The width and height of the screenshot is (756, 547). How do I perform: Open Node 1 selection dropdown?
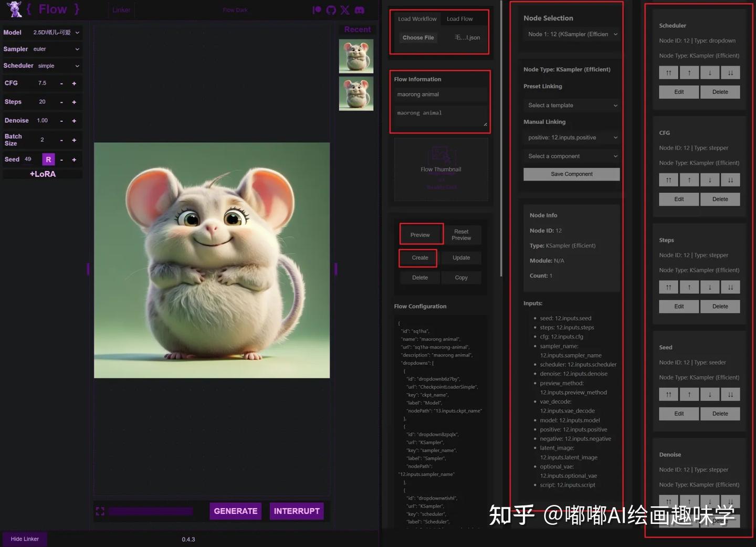click(572, 35)
